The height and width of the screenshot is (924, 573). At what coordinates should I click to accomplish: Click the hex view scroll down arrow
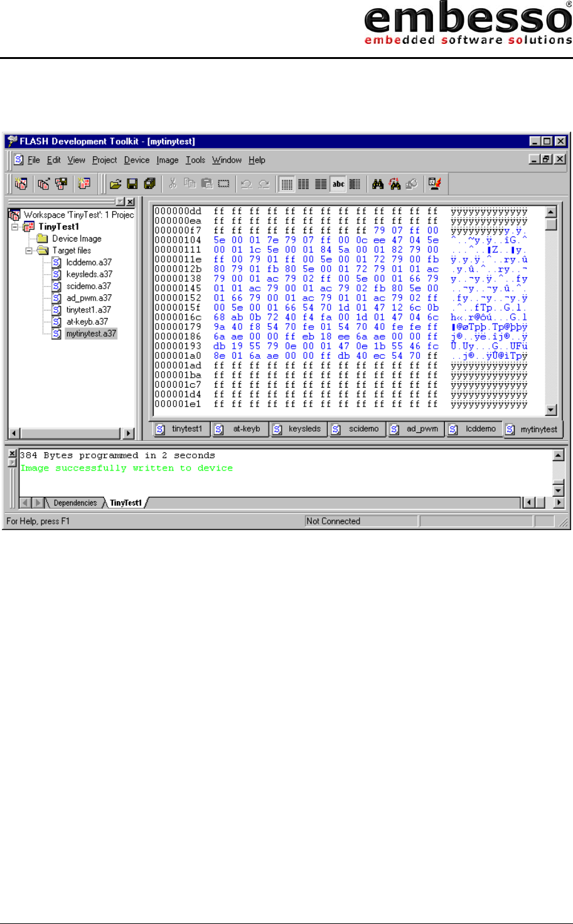(551, 410)
